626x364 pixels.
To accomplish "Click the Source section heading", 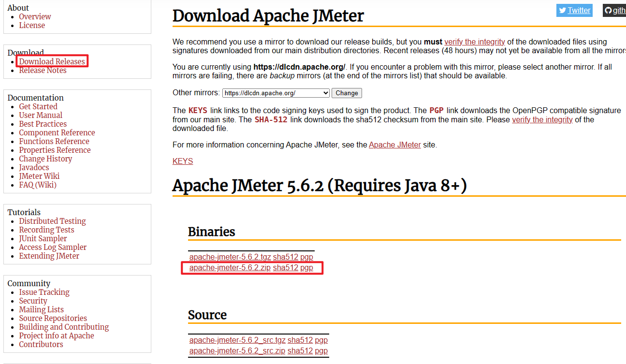I will pos(207,315).
